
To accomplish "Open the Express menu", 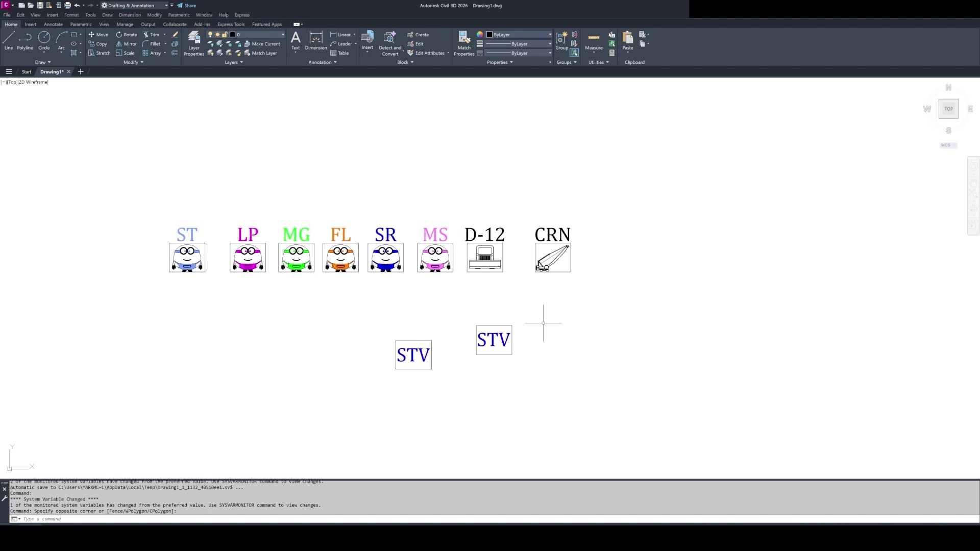I will tap(242, 15).
